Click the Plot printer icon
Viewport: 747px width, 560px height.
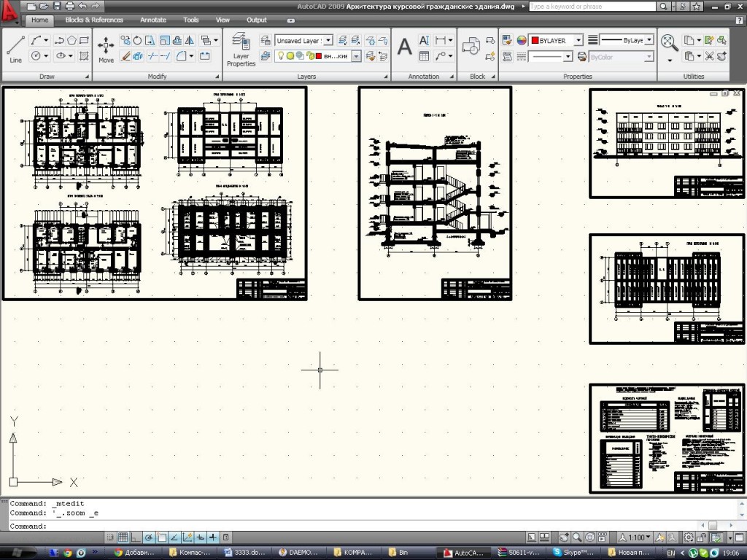(x=69, y=6)
